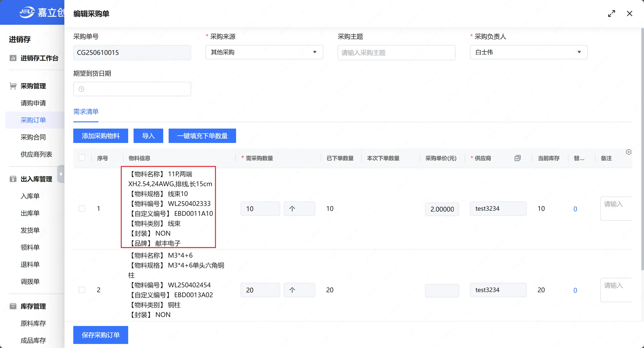Screen dimensions: 644x348
Task: Click the 进销存工作台 chart icon
Action: tap(13, 58)
